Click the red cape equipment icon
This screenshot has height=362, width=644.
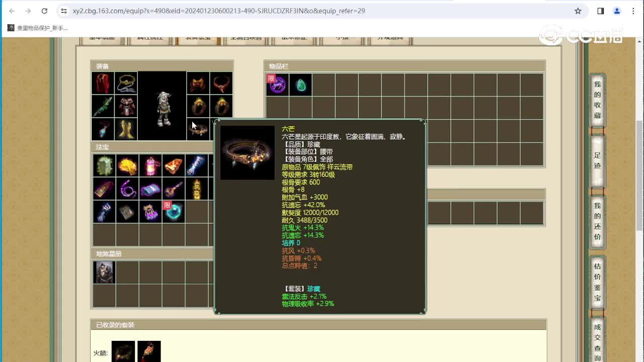[x=103, y=83]
